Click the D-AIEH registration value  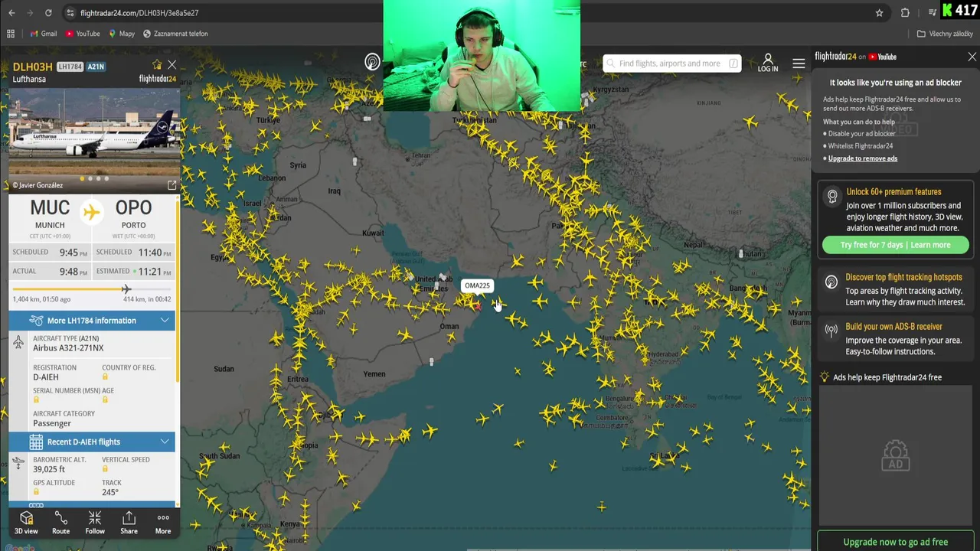(46, 377)
